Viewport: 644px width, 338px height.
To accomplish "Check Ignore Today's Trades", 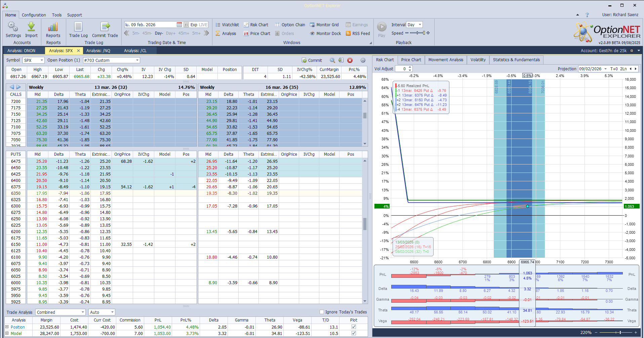I will click(322, 312).
